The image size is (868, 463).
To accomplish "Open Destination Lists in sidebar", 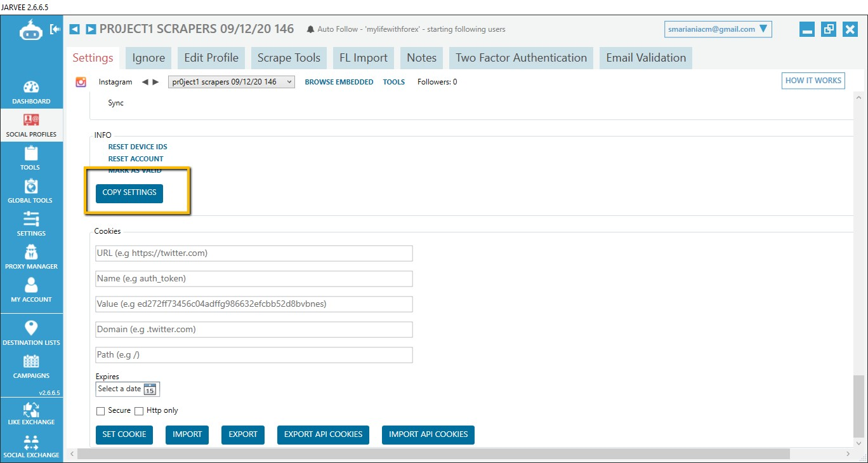I will click(x=31, y=333).
